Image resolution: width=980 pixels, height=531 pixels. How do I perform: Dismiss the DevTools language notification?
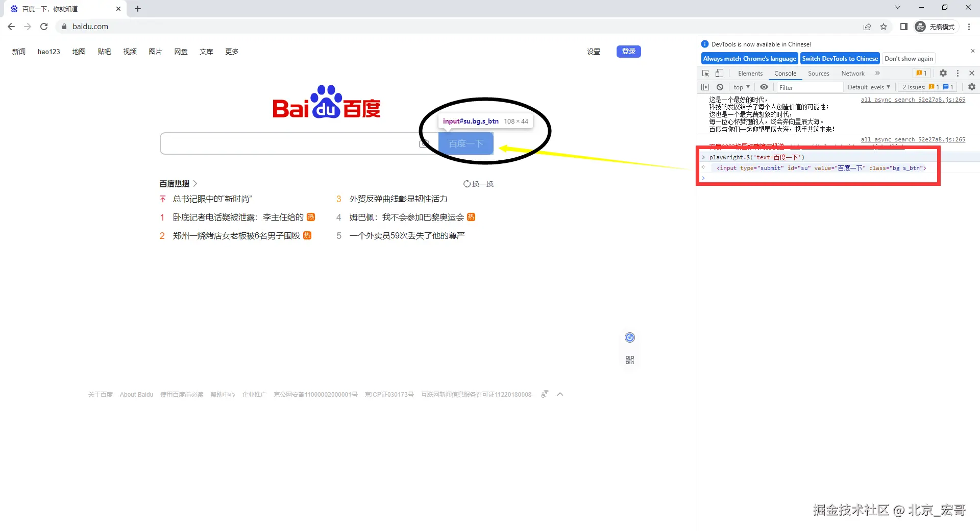[972, 51]
